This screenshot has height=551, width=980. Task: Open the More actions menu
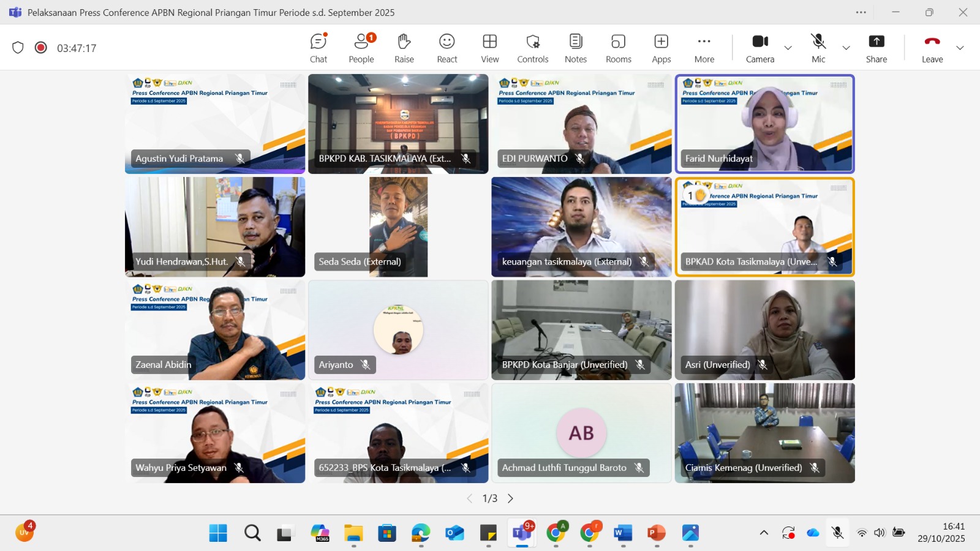[x=704, y=48]
